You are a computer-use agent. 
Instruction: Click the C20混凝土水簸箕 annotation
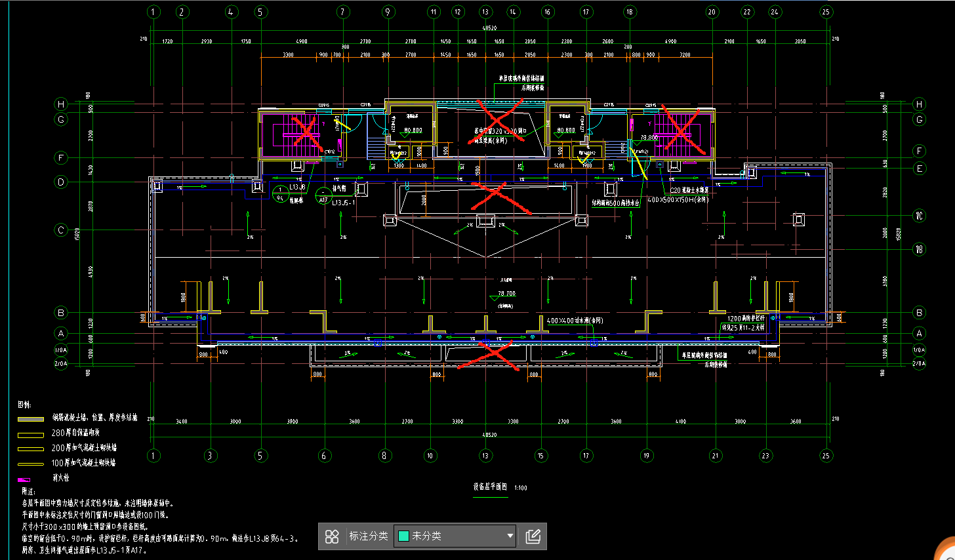coord(689,190)
